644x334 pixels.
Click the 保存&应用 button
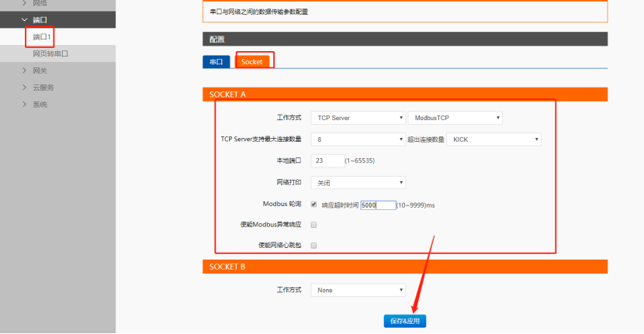404,321
